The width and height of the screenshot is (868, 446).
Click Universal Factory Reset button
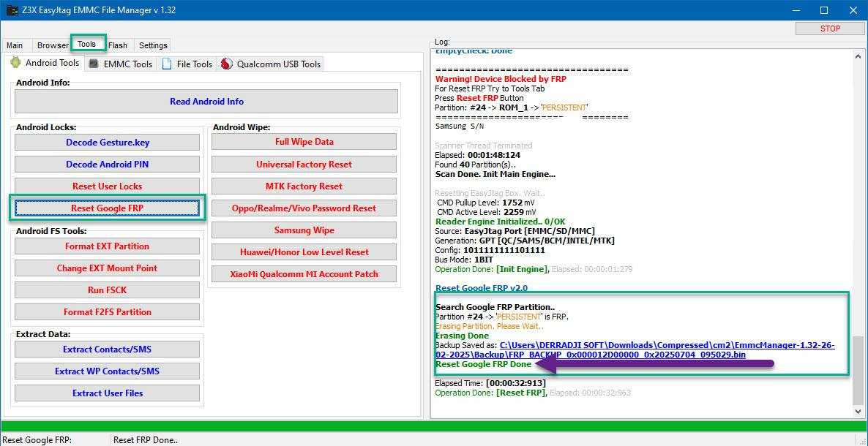point(304,165)
